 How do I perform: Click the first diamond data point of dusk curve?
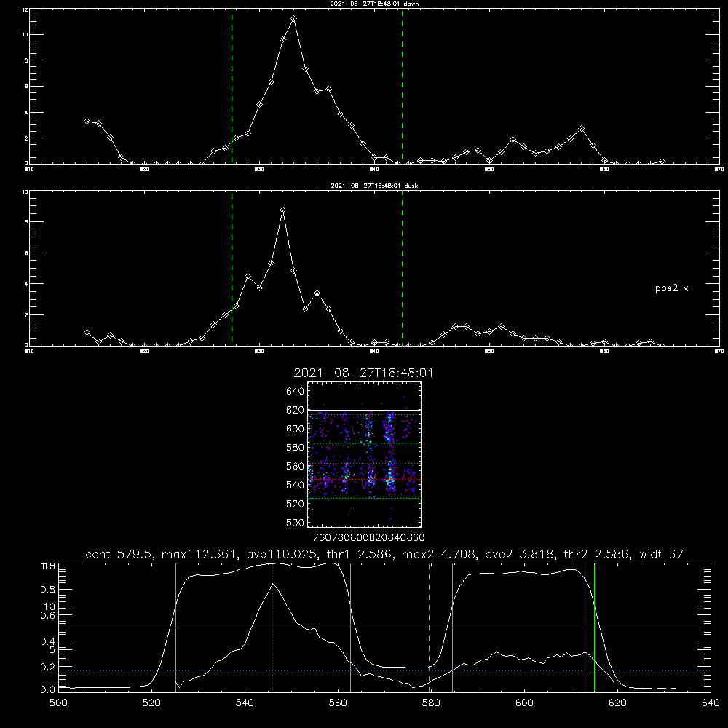(x=87, y=333)
